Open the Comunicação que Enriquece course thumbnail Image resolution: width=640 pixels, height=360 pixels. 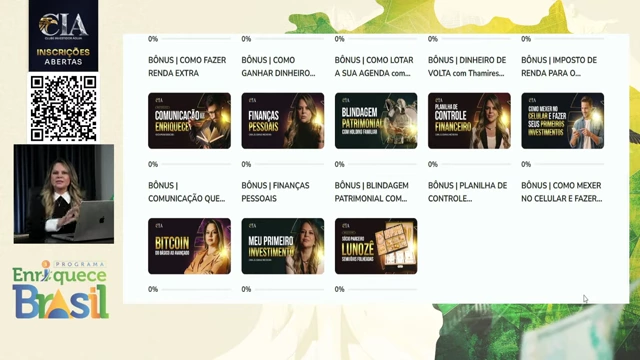click(x=189, y=121)
